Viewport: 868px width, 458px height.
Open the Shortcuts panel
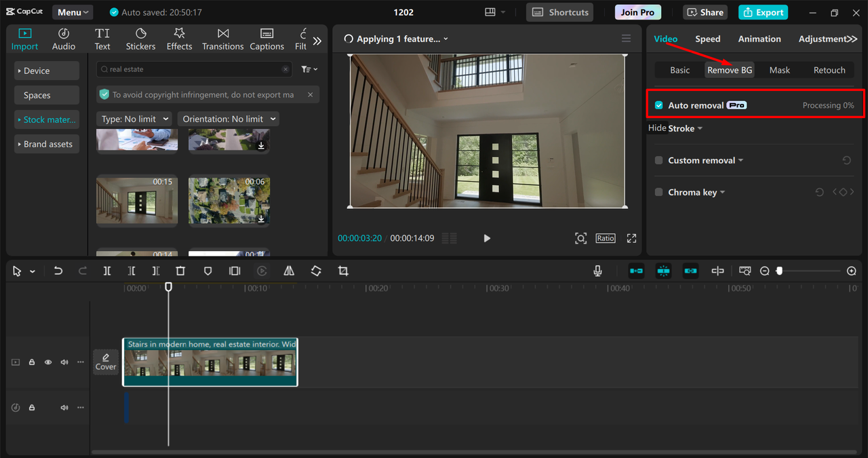559,12
